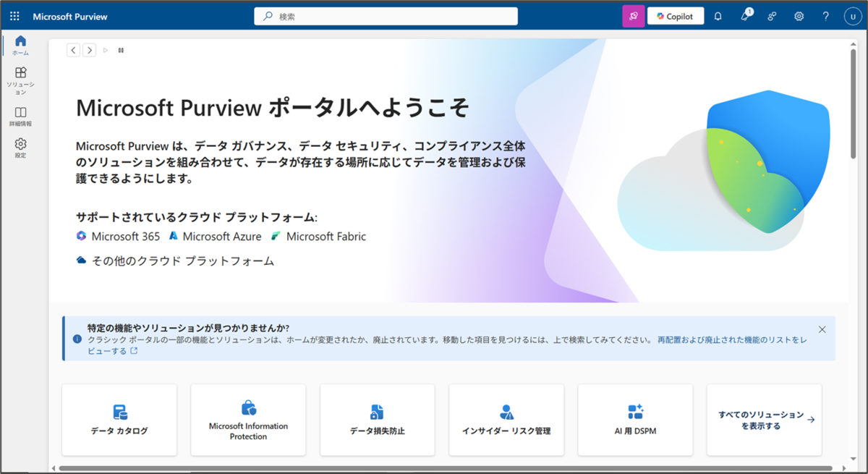The height and width of the screenshot is (474, 868).
Task: Click すべてのソリューションを表示する
Action: point(765,420)
